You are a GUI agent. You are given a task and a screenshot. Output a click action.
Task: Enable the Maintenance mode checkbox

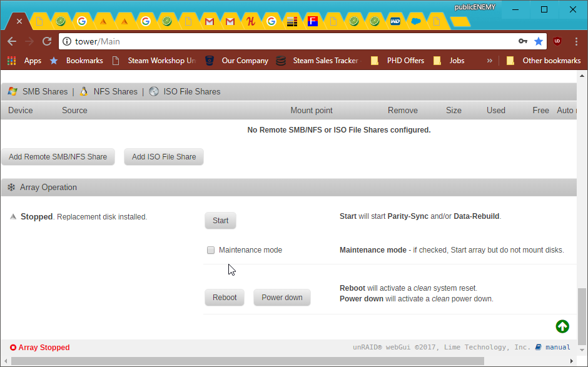(x=211, y=250)
